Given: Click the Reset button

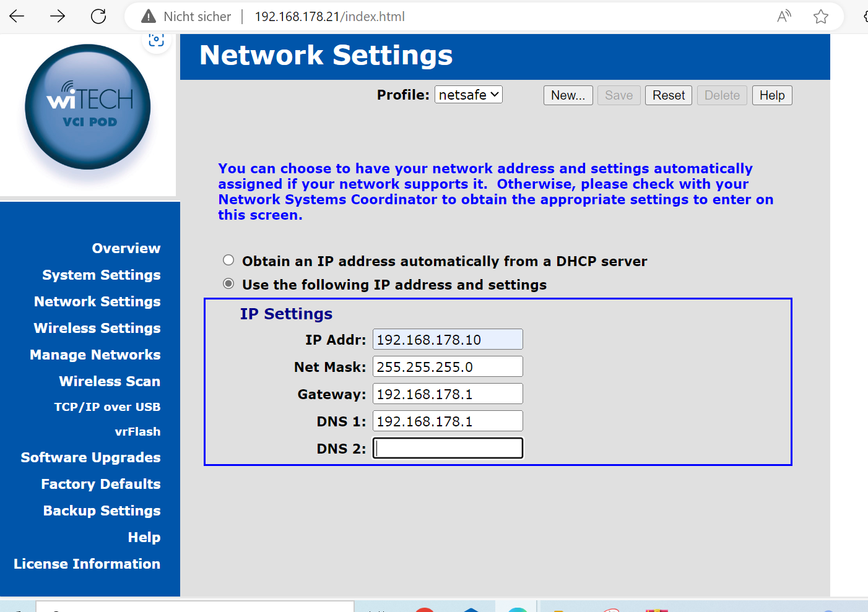Looking at the screenshot, I should 668,95.
